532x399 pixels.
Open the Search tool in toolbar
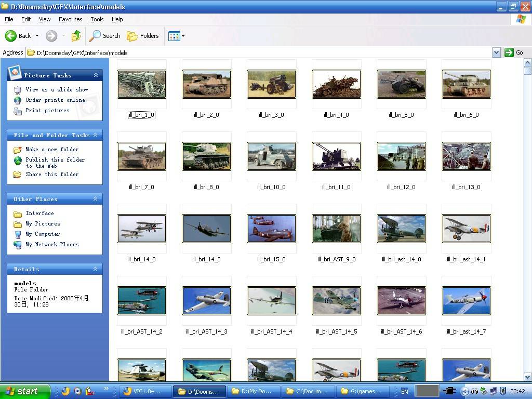(105, 36)
